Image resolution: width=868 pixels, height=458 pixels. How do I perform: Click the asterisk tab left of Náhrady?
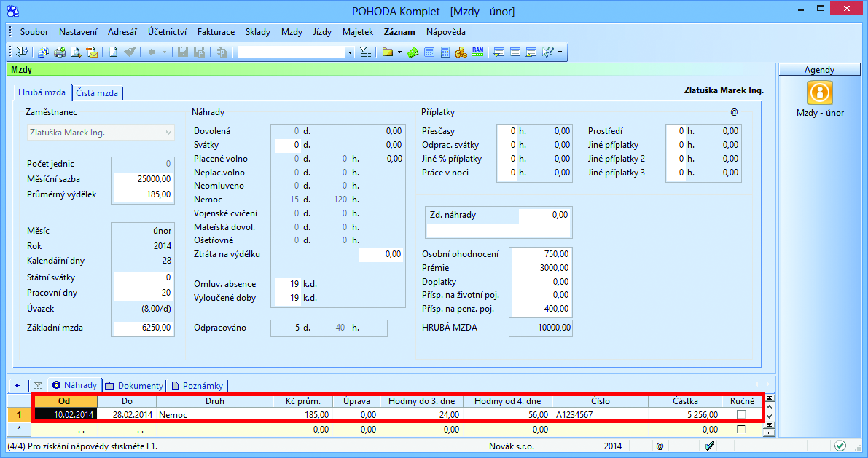pyautogui.click(x=17, y=385)
